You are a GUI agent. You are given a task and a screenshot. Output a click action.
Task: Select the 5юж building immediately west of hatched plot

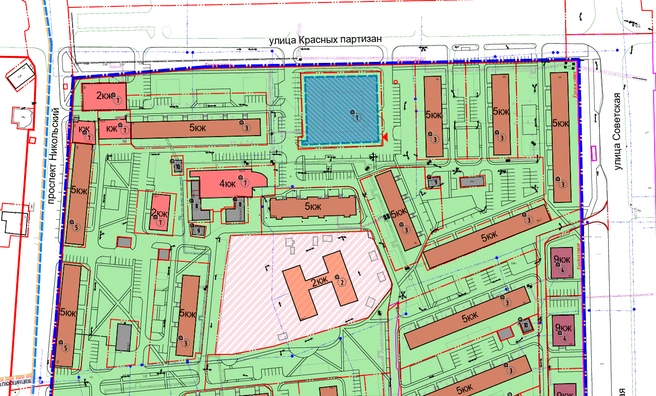tap(187, 316)
